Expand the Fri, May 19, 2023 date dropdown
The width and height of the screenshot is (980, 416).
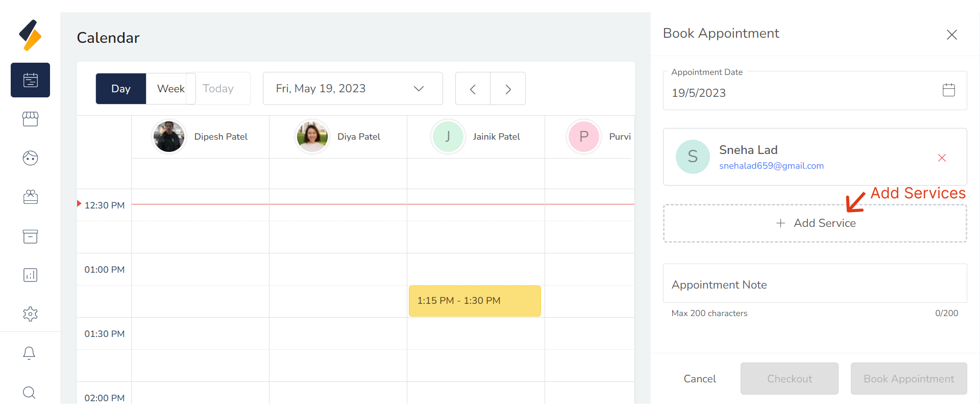(353, 89)
